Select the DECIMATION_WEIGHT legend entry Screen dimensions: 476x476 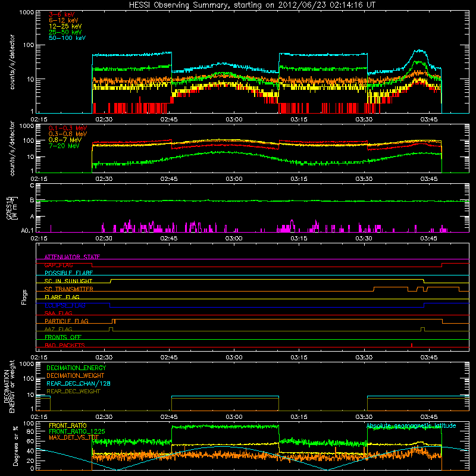point(76,375)
